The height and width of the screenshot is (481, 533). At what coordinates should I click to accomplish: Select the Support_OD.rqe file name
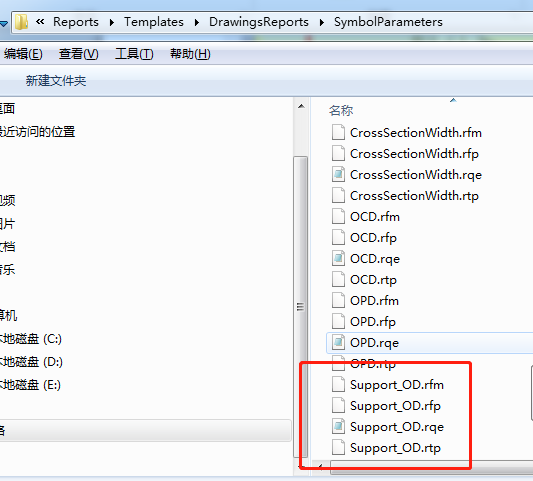[397, 427]
